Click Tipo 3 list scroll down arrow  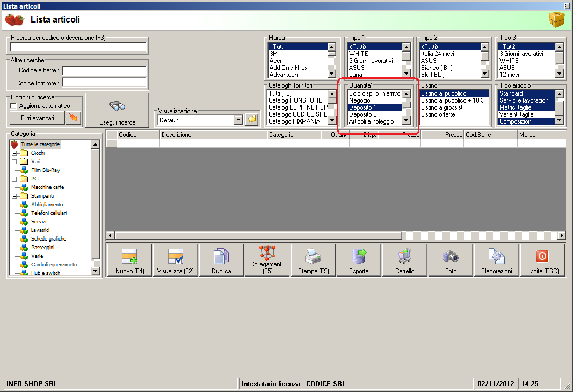point(559,74)
